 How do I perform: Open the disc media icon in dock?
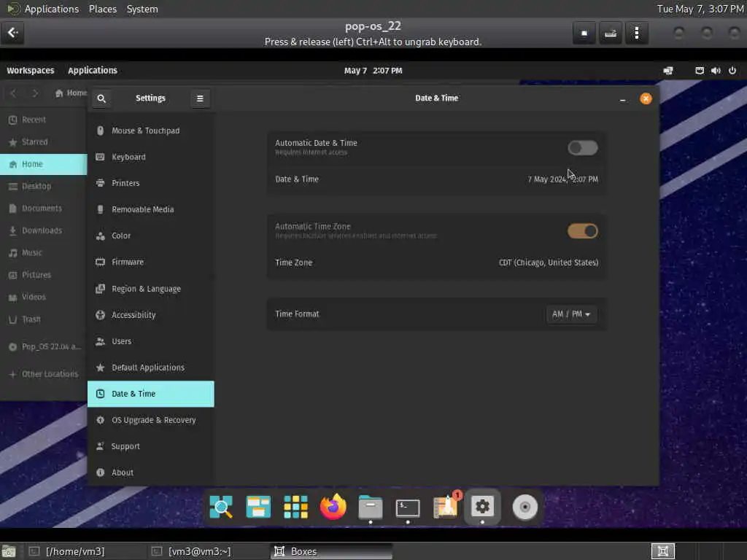tap(525, 507)
